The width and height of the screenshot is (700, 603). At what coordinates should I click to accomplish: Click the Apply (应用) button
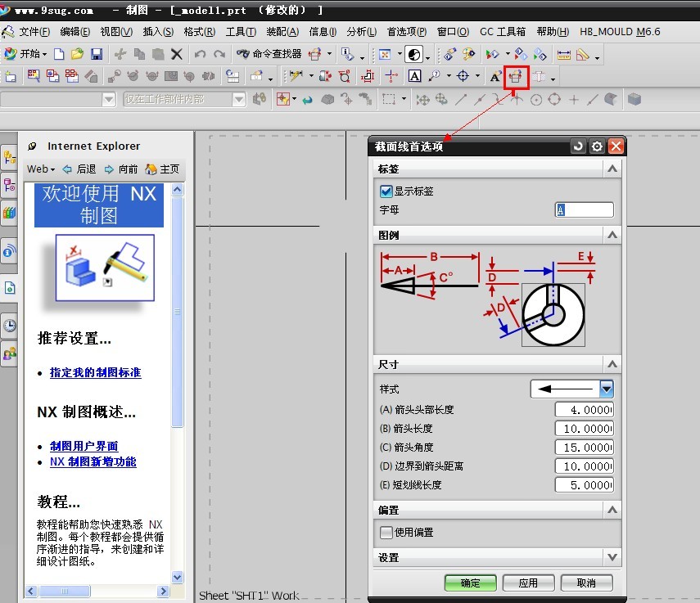[x=528, y=583]
